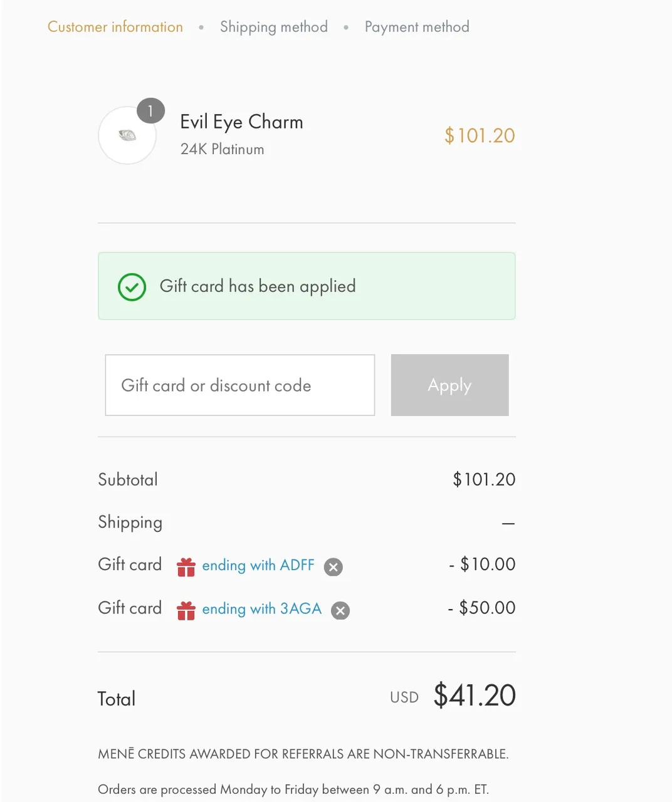Open the 'ending with 3AGA' gift card link
Screen dimensions: 672x802
(262, 609)
